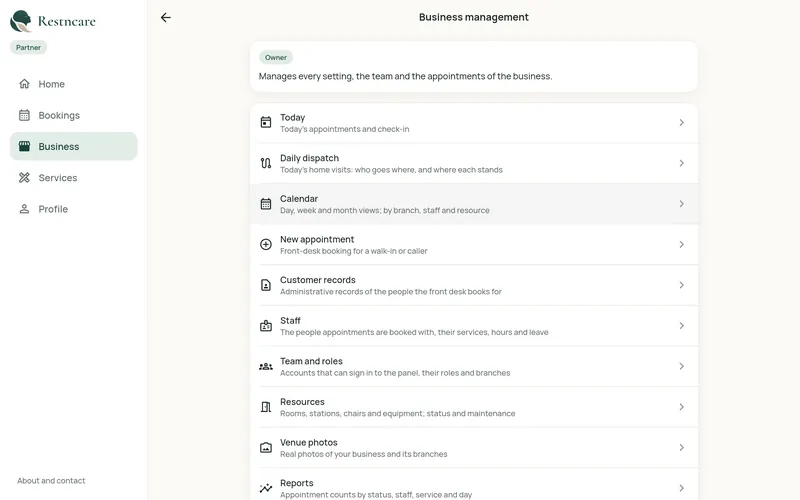Click the 'Venue photos' row title
Viewport: 800px width, 500px height.
pyautogui.click(x=309, y=442)
